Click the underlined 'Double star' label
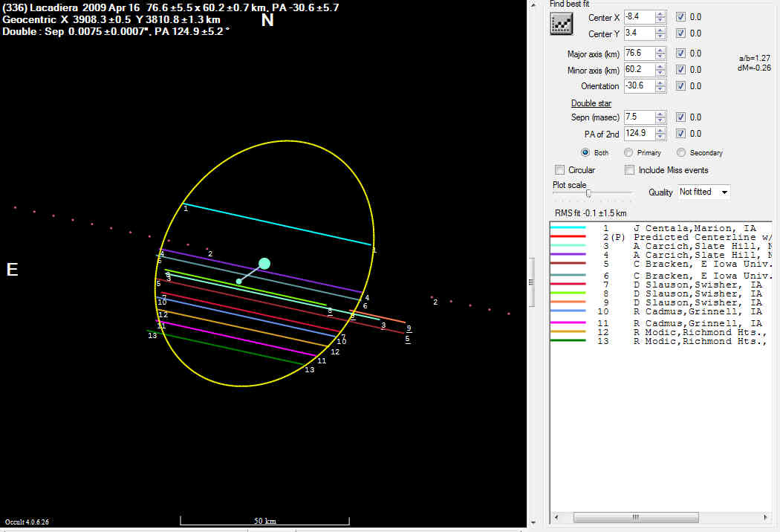The height and width of the screenshot is (532, 780). (x=591, y=103)
